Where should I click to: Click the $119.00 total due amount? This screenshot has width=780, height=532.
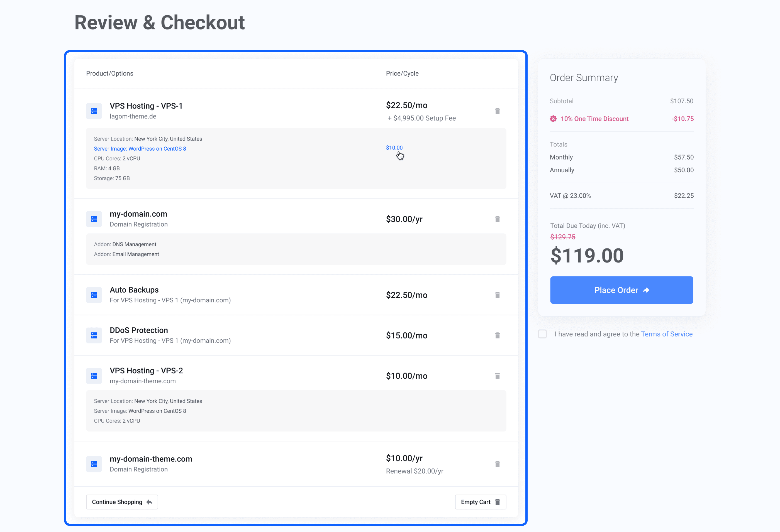click(587, 256)
